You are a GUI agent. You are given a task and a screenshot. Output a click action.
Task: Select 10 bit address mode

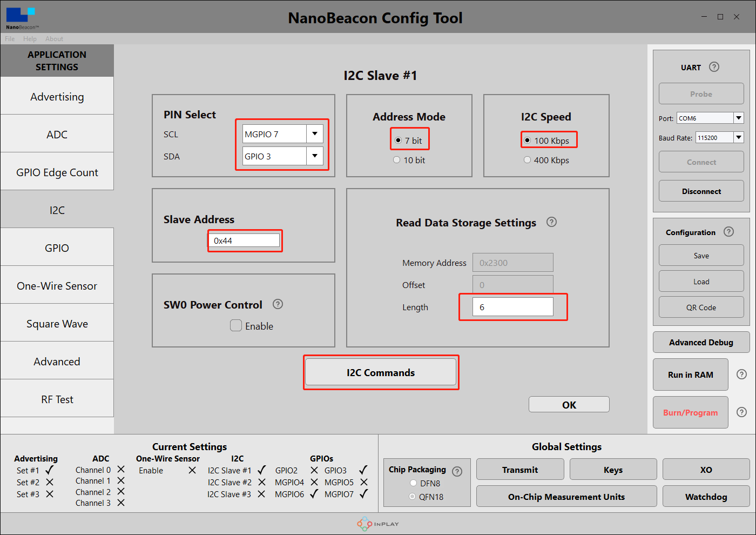point(397,160)
